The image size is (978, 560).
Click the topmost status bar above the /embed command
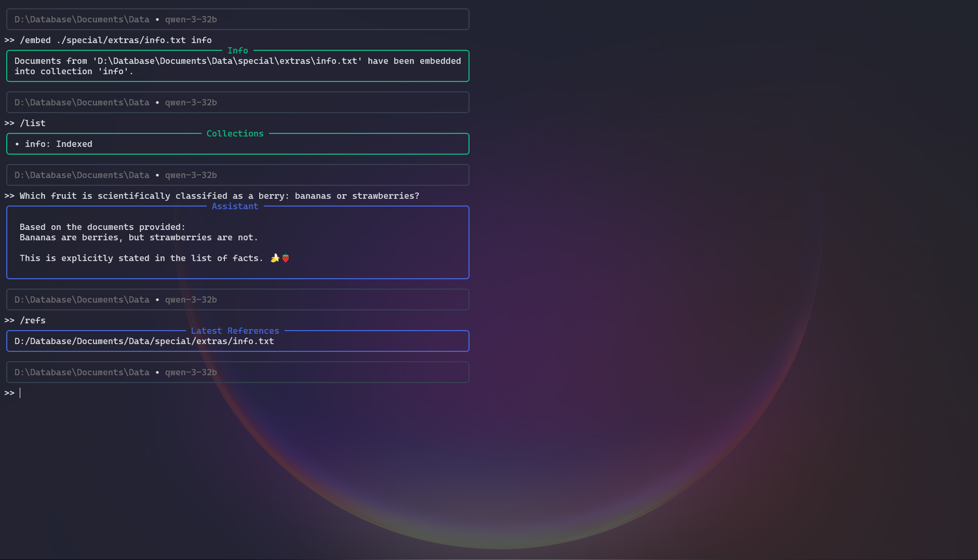237,19
